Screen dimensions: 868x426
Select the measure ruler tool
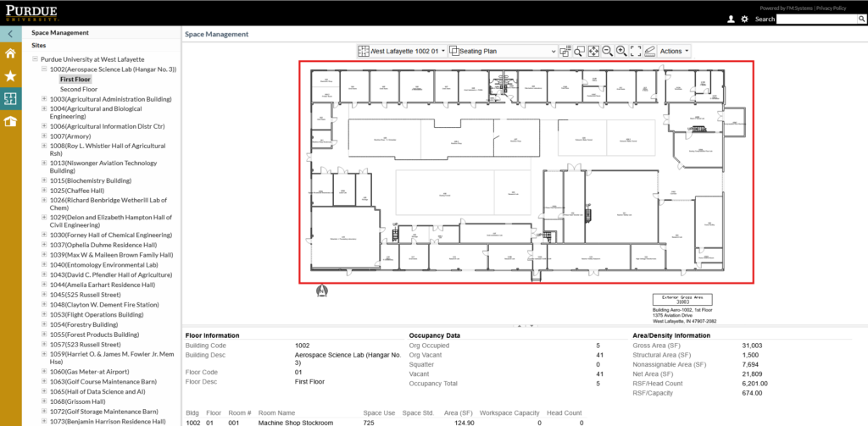[x=650, y=51]
